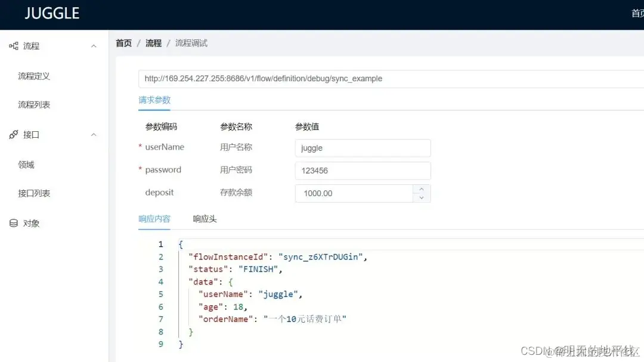Select the 流程 sidebar group title
This screenshot has height=362, width=644.
(x=31, y=46)
